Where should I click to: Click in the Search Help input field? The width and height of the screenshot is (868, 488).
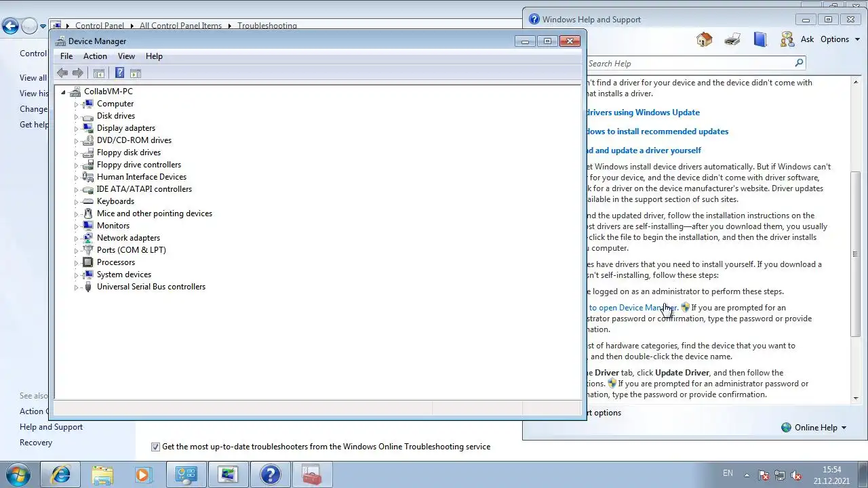coord(690,63)
